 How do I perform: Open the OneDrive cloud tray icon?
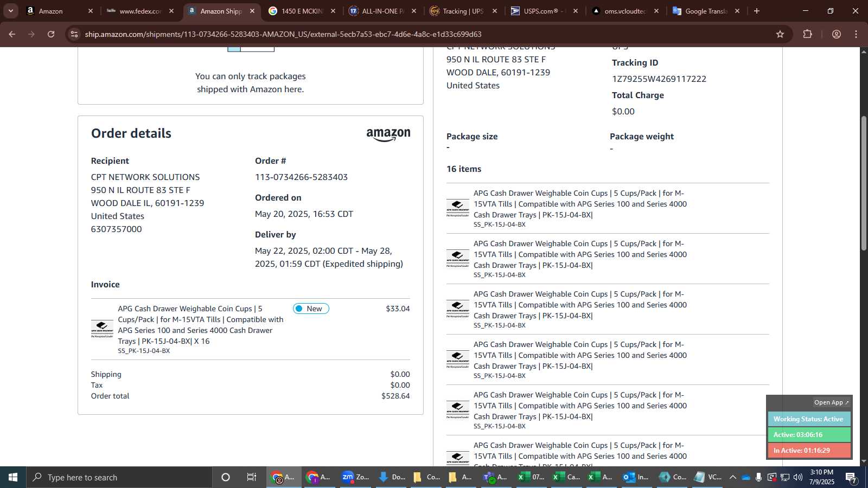746,477
